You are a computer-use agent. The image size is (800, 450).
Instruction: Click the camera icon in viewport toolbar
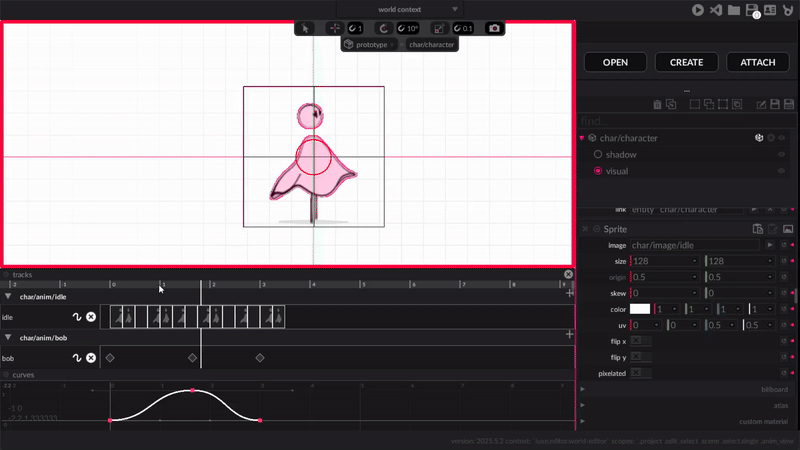[493, 28]
